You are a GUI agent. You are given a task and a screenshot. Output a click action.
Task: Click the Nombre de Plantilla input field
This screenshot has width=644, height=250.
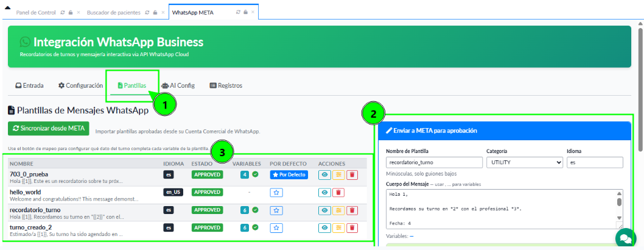434,162
